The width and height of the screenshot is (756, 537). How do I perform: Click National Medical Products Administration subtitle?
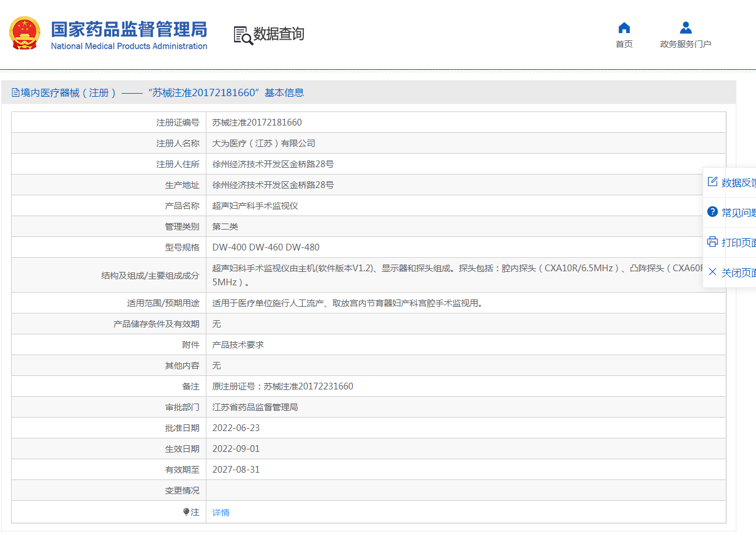(x=129, y=47)
